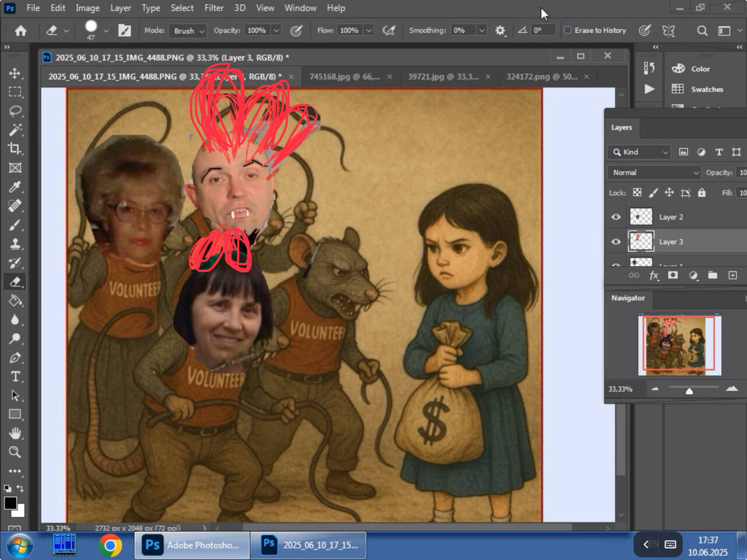
Task: Select the Rectangle shape tool
Action: (x=15, y=414)
